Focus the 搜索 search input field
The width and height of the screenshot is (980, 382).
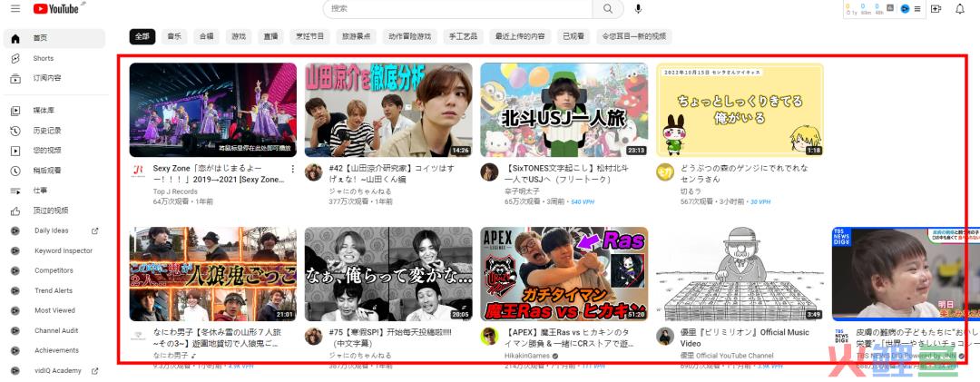tap(457, 9)
